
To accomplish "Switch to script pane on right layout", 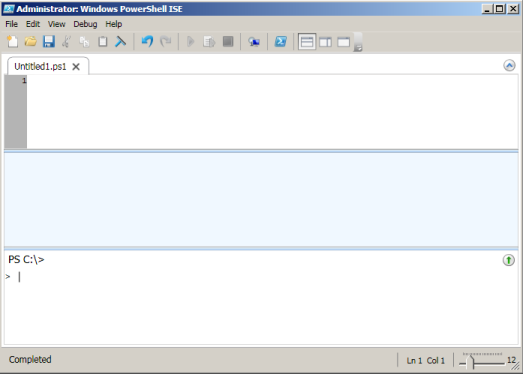I will coord(325,42).
